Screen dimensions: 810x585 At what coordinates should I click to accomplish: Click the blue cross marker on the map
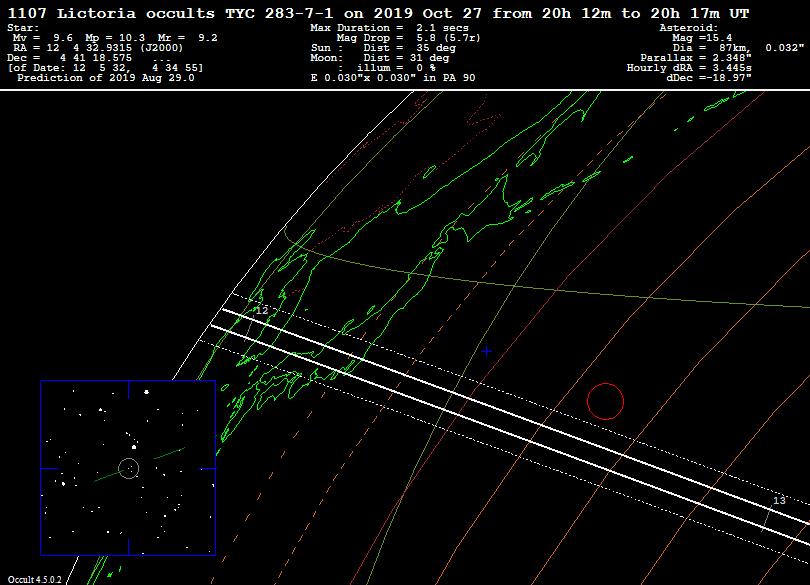[486, 351]
